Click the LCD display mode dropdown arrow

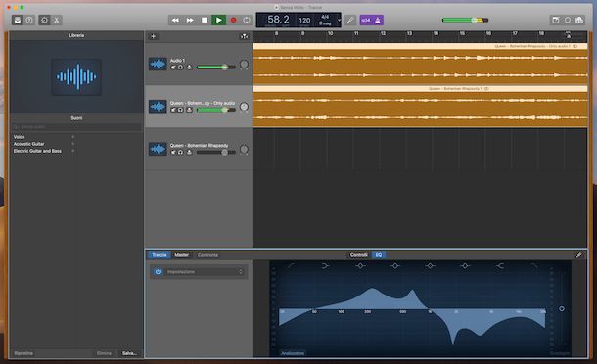tap(339, 20)
